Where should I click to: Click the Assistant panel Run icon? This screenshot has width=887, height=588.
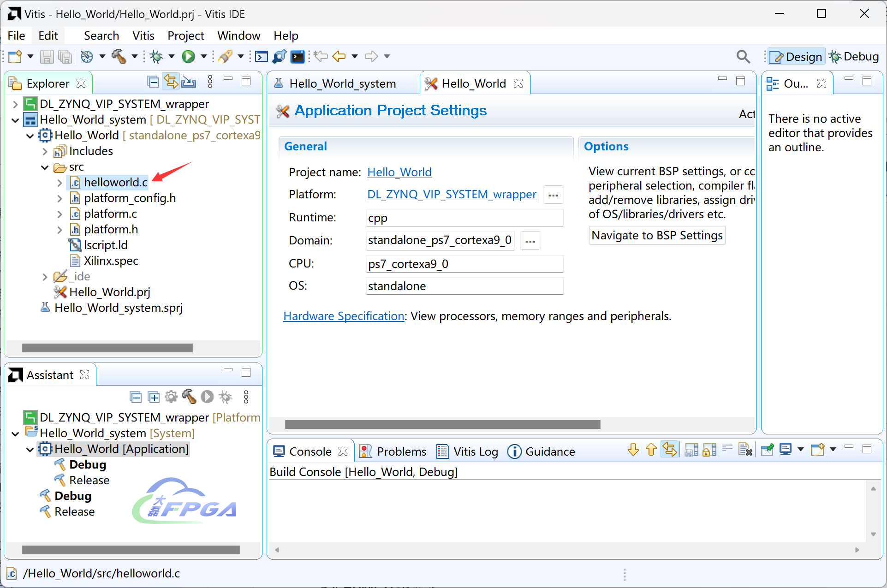(x=207, y=397)
